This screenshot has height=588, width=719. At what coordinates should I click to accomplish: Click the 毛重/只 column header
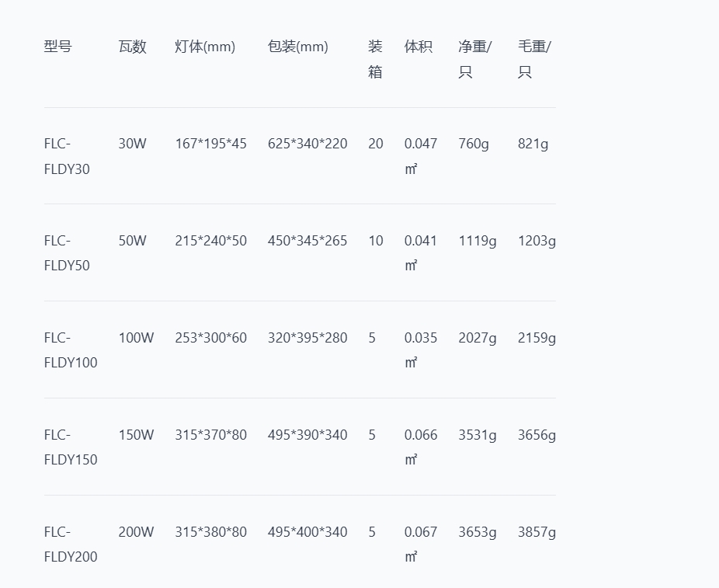534,59
